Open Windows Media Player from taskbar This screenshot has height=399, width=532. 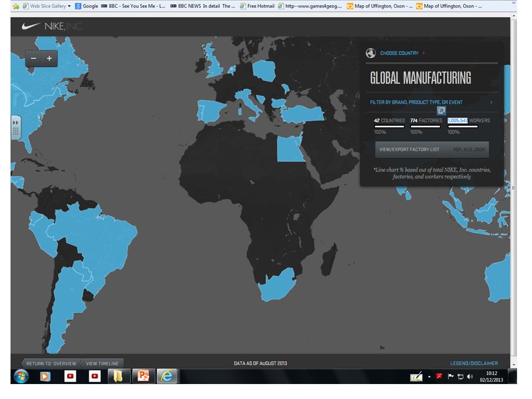point(45,376)
